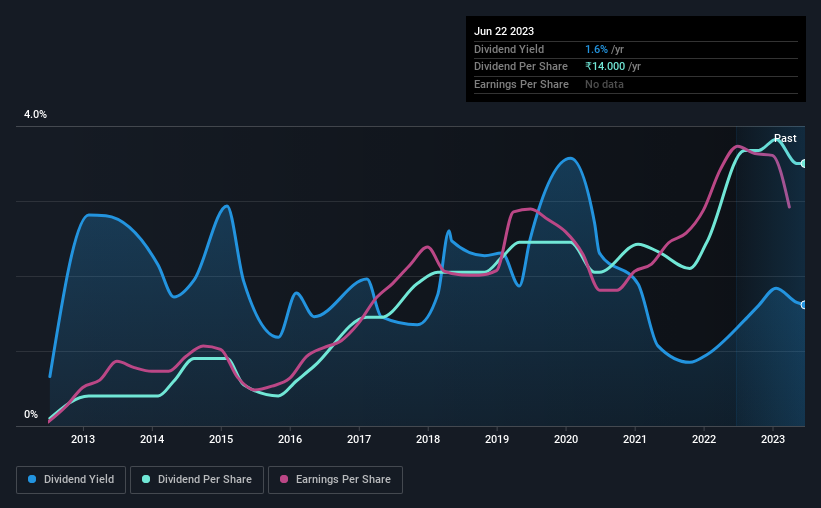This screenshot has width=821, height=508.
Task: Select the 2013 x-axis label
Action: coord(83,439)
